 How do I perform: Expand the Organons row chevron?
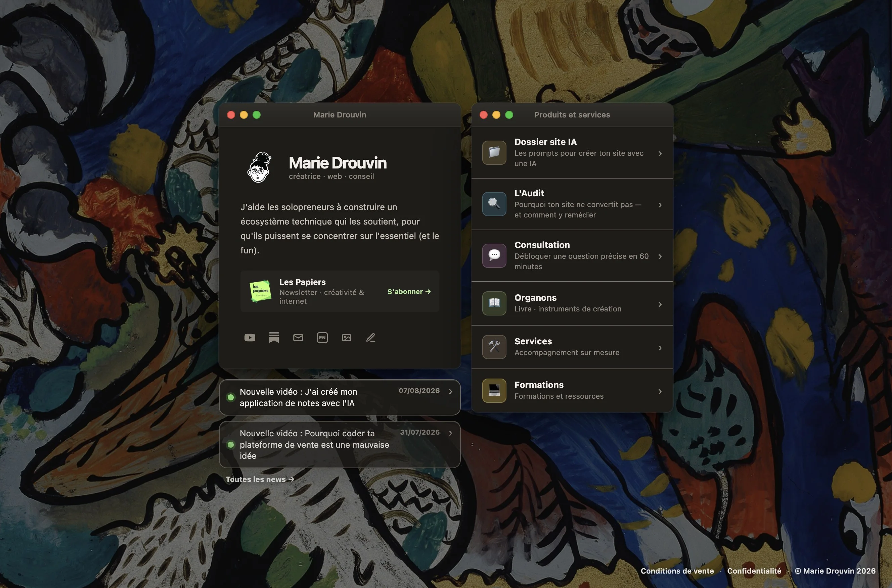[660, 304]
